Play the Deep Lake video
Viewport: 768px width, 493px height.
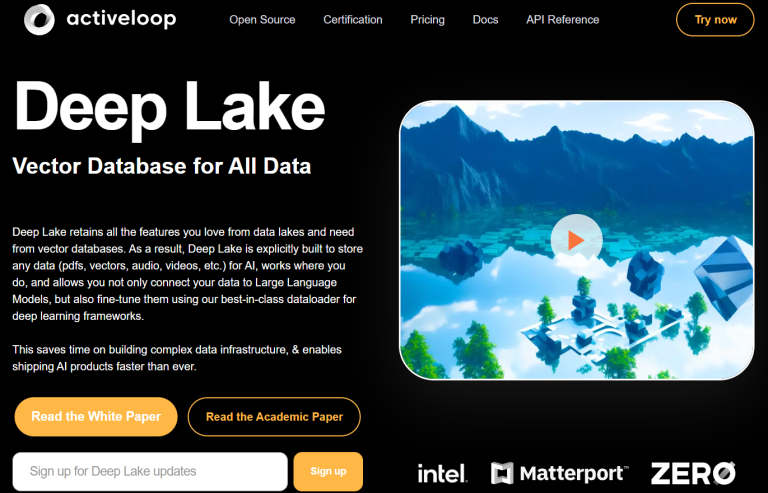576,240
